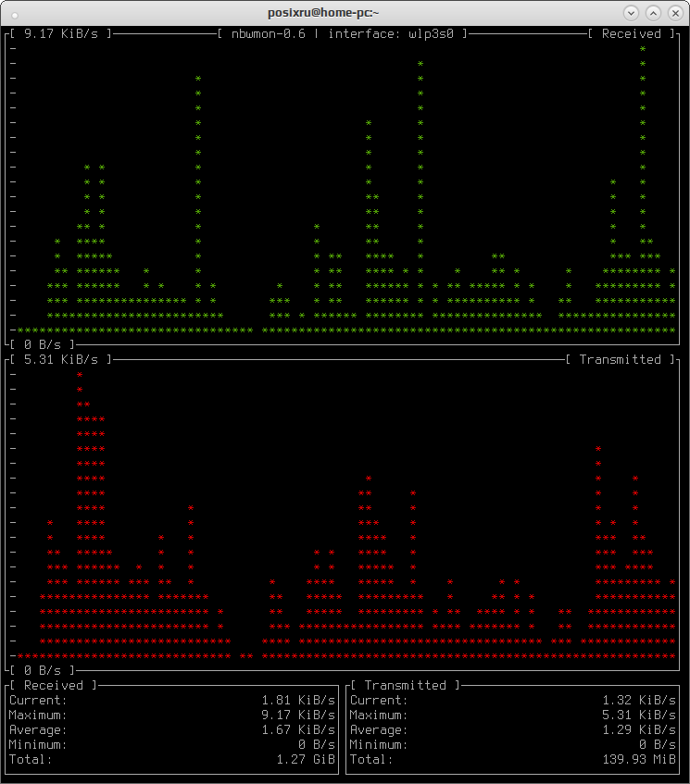Close the terminal window
This screenshot has height=784, width=690.
pyautogui.click(x=675, y=13)
